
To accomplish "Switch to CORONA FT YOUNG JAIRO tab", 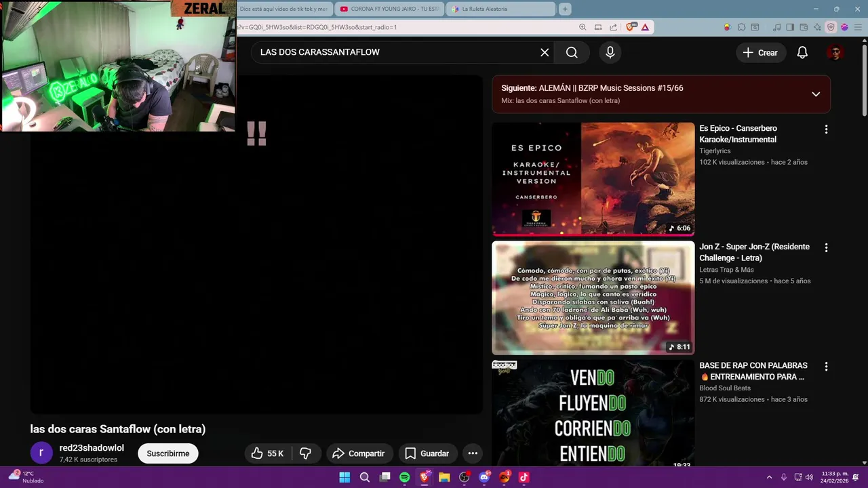I will [390, 9].
